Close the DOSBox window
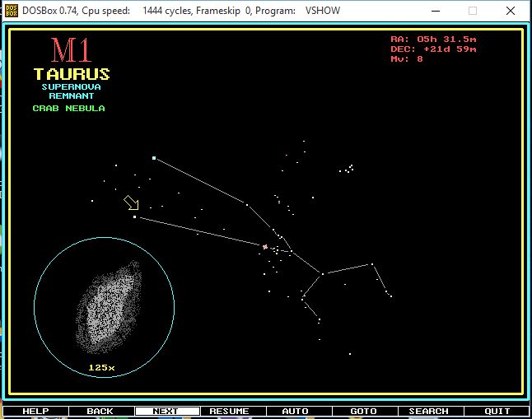The width and height of the screenshot is (532, 419). tap(511, 11)
